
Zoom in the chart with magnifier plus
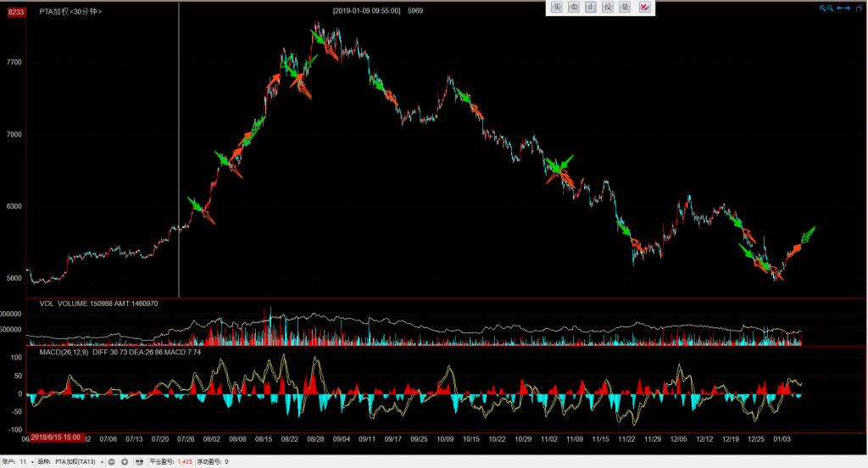point(822,8)
